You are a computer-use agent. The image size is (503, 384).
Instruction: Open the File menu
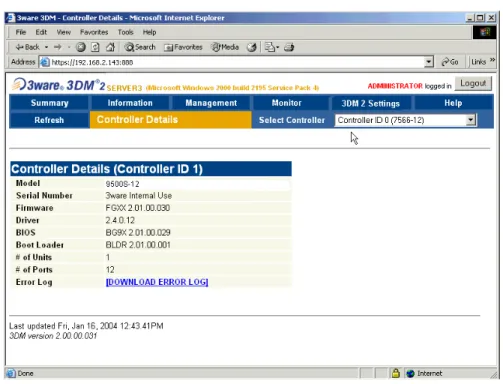point(20,32)
